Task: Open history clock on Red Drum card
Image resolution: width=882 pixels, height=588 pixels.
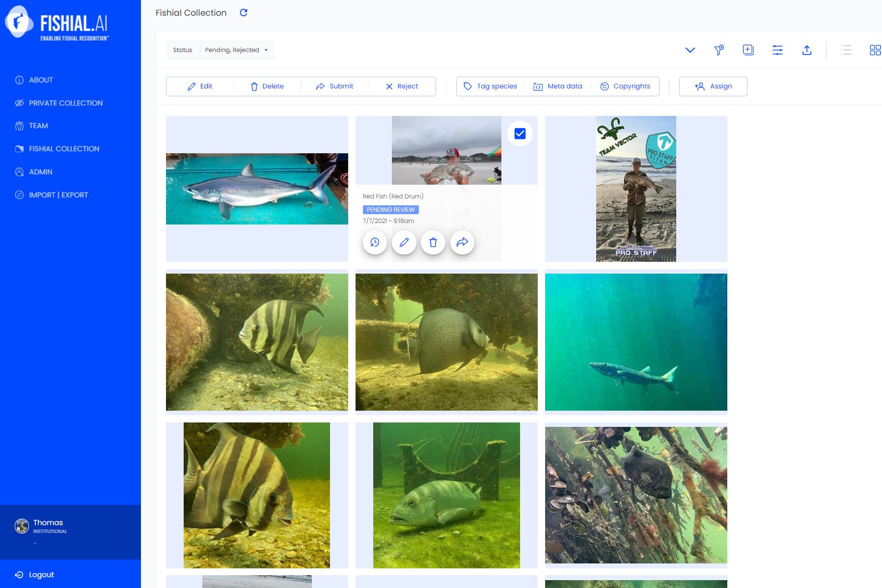Action: tap(375, 242)
